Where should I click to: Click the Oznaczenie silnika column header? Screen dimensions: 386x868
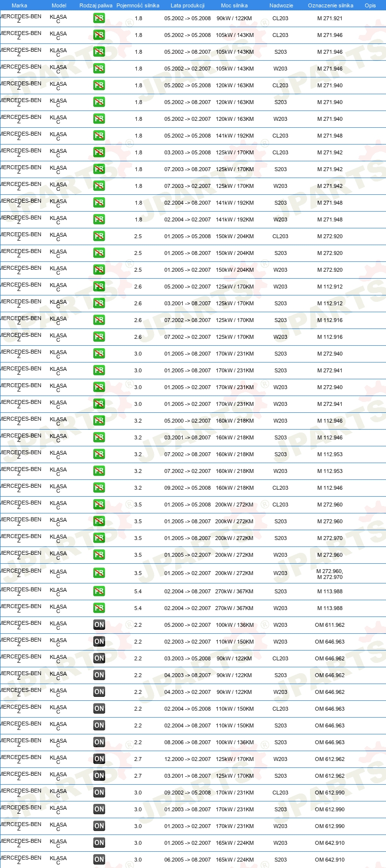coord(330,5)
